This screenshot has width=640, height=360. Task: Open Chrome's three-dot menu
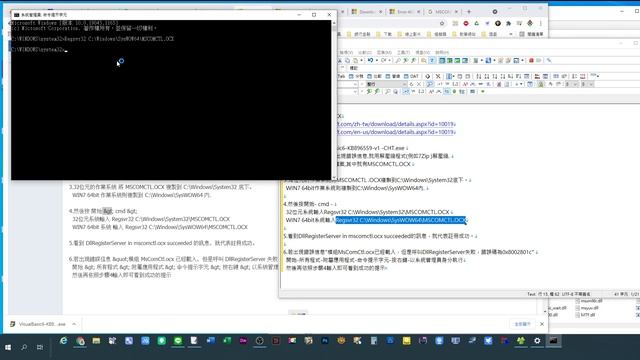pos(541,24)
